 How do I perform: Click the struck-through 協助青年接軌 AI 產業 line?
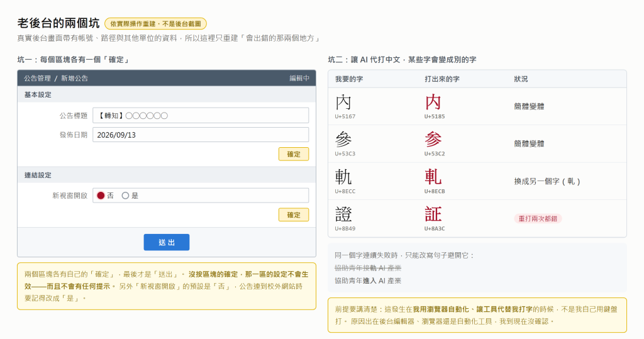coord(368,268)
